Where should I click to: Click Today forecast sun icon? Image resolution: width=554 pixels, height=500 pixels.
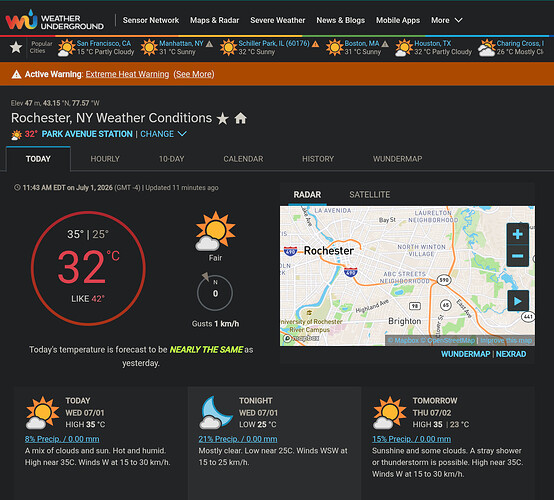(42, 412)
